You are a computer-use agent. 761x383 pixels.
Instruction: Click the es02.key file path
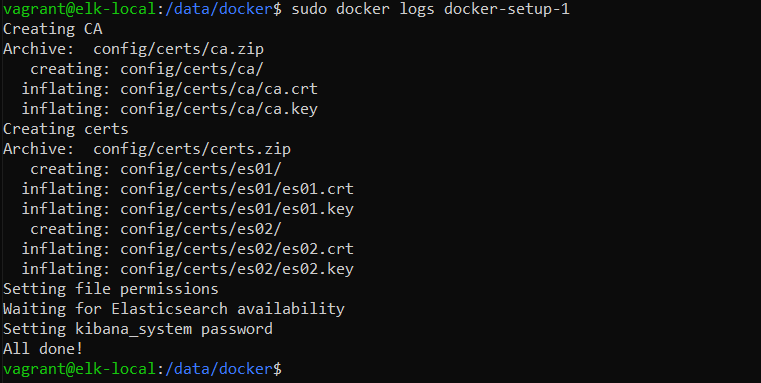(237, 269)
